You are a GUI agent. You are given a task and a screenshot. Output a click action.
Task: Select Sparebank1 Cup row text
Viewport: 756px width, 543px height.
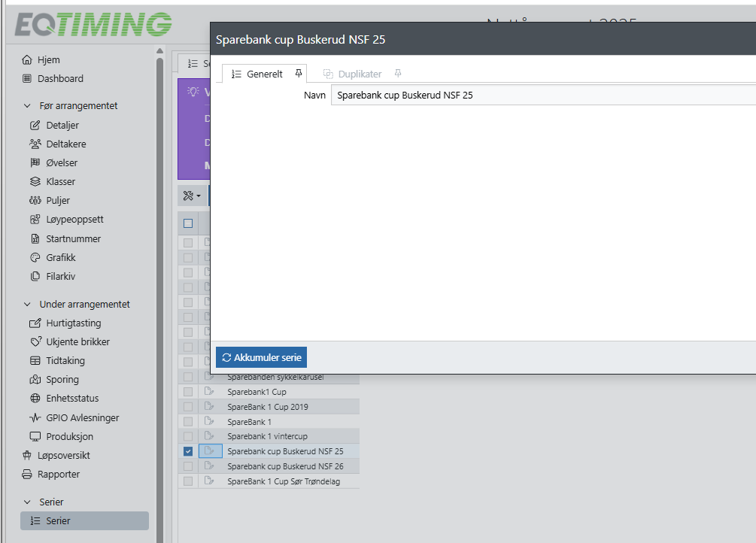click(x=257, y=392)
